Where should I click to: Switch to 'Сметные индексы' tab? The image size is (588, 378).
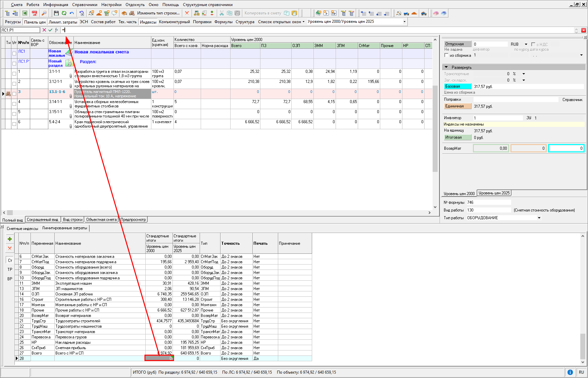[22, 228]
